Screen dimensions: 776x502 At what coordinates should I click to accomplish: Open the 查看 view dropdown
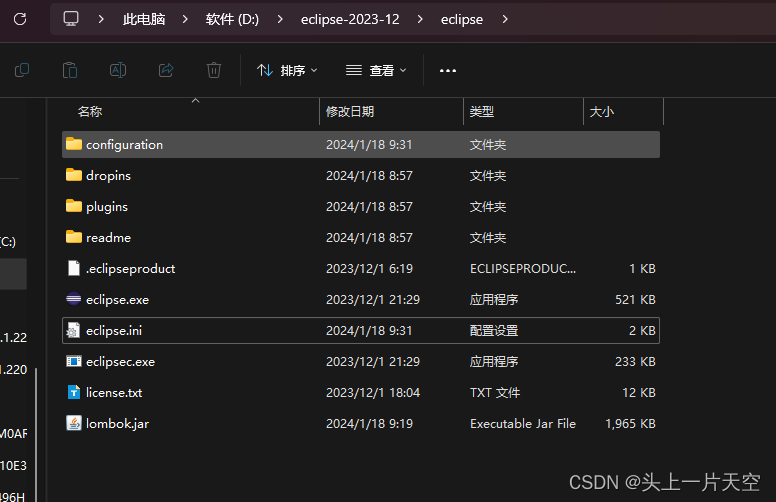(x=376, y=70)
